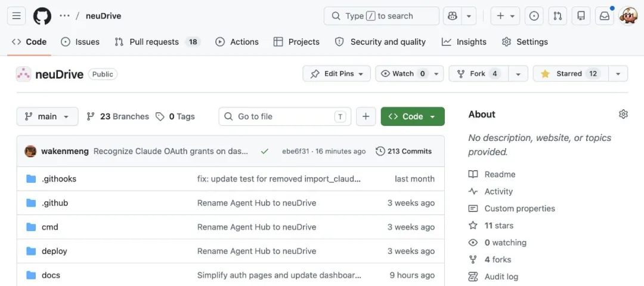
Task: Toggle the Starred button
Action: coord(571,73)
